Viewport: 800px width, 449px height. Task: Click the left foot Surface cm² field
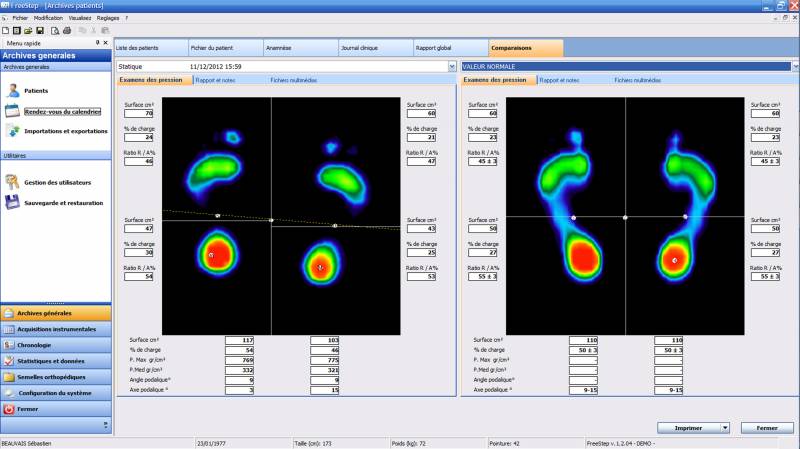137,114
